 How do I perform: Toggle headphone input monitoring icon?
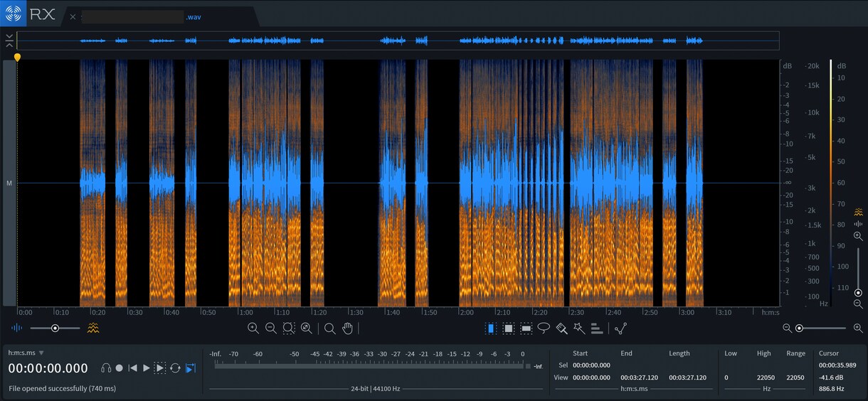[x=105, y=368]
